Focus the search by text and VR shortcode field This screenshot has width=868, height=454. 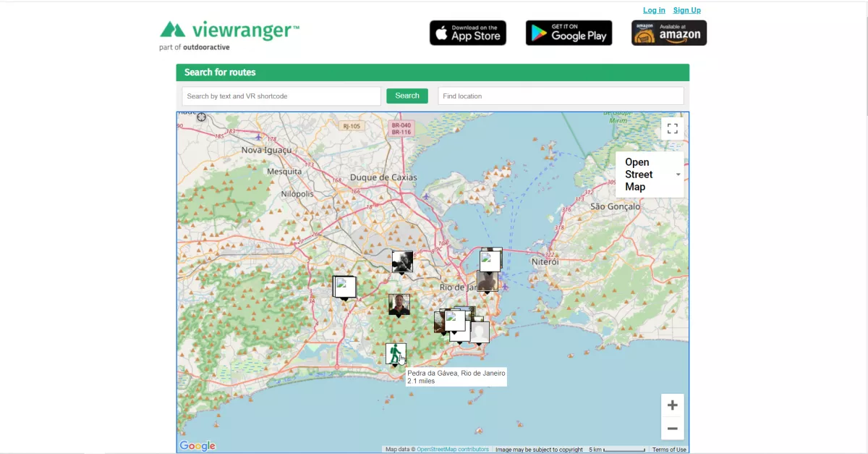281,96
